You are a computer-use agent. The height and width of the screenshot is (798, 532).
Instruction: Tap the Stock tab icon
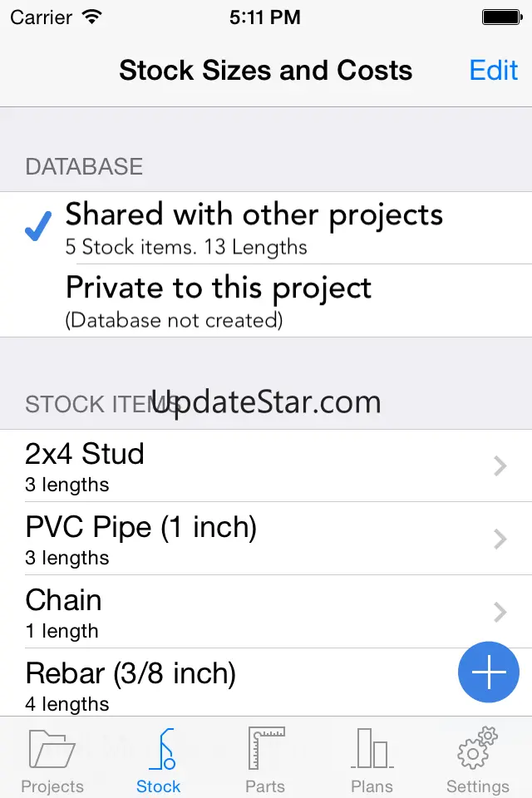click(160, 749)
